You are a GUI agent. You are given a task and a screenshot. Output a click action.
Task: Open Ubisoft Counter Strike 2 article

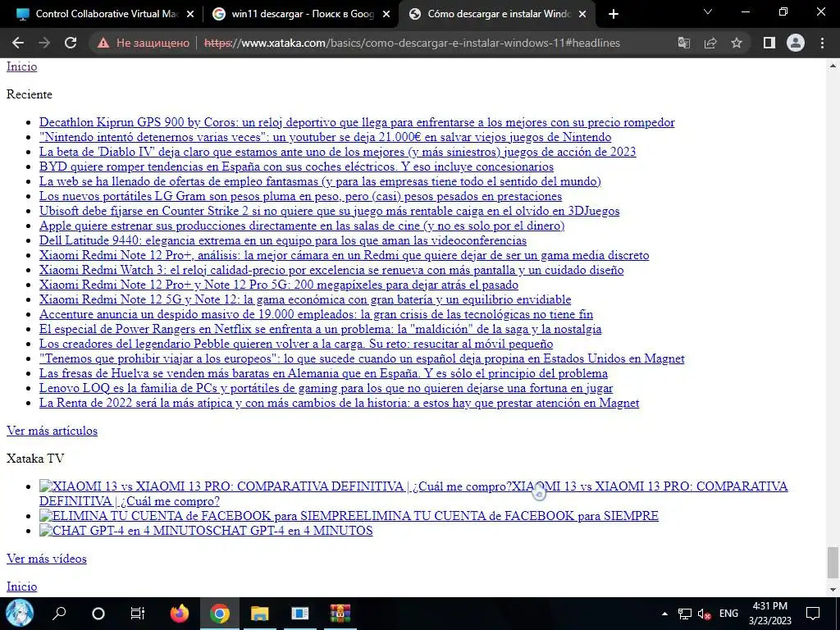point(330,211)
